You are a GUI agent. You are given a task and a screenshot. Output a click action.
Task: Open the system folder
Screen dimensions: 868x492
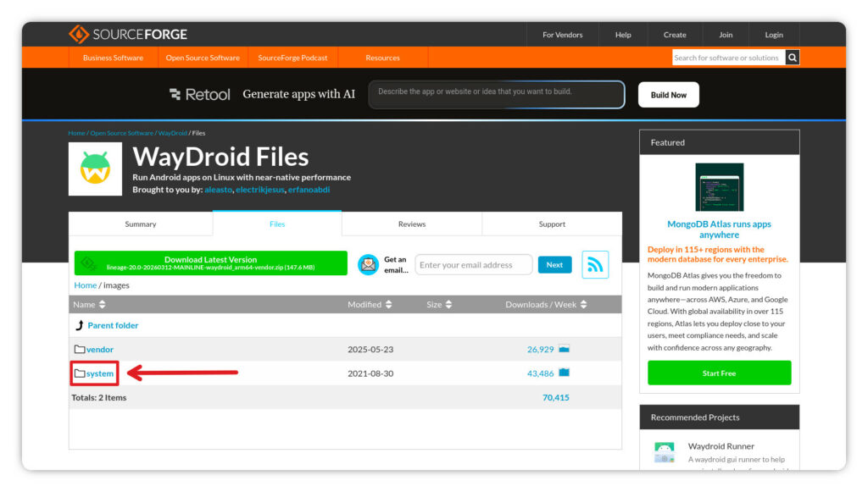tap(99, 373)
